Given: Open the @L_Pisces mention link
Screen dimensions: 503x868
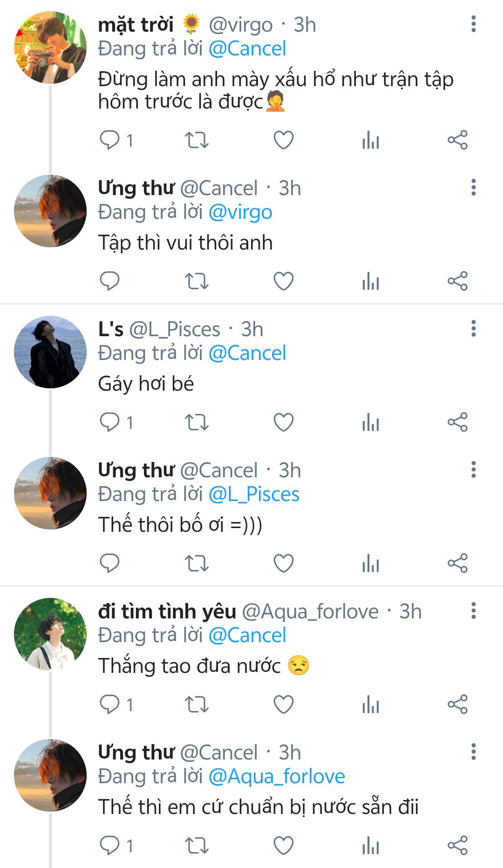Looking at the screenshot, I should 254,495.
